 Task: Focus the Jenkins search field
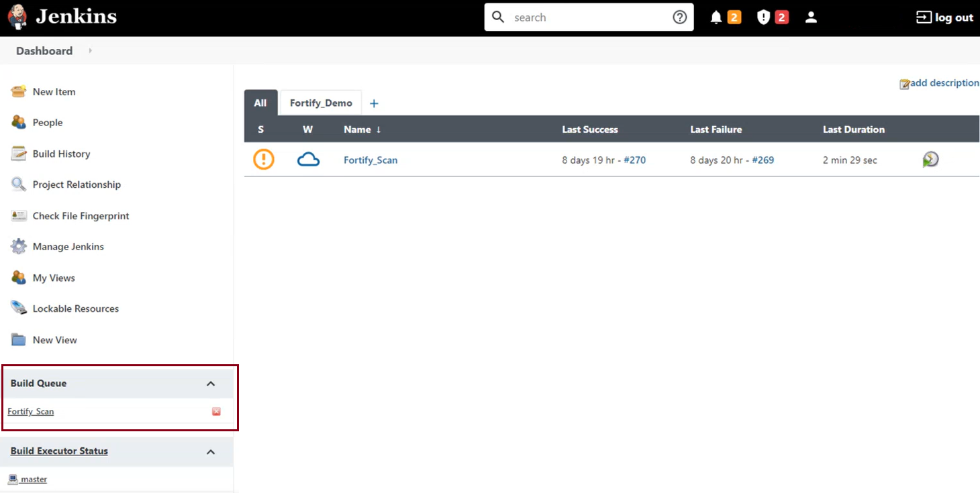589,17
